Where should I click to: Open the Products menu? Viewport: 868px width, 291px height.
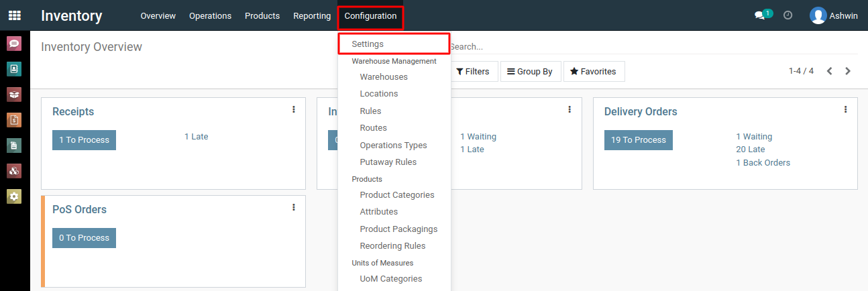point(262,15)
